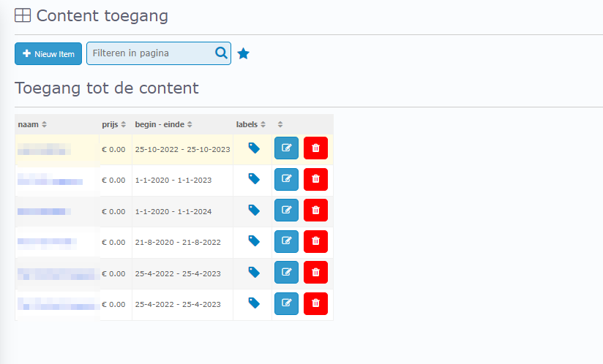603x364 pixels.
Task: Edit the row dated 1-1-2020 - 1-1-2023
Action: [286, 179]
